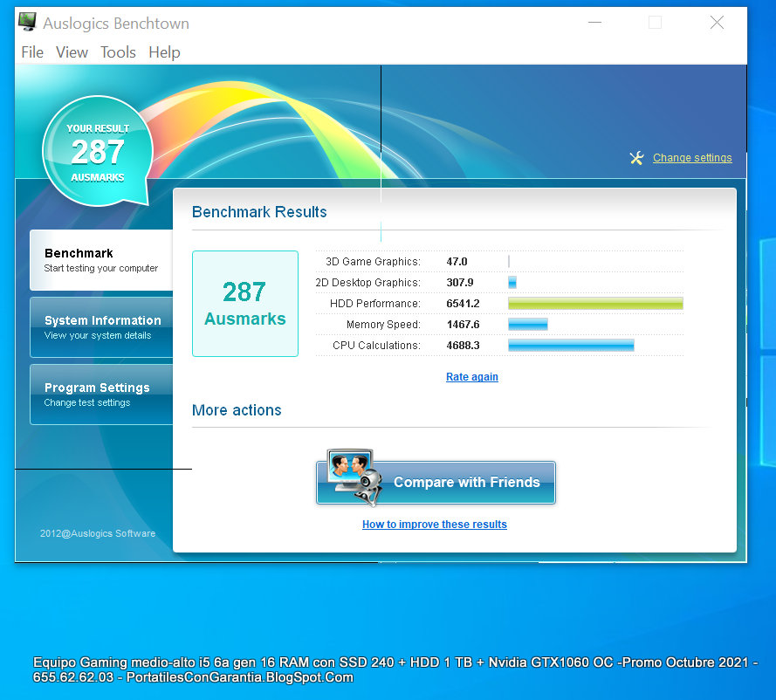Screen dimensions: 776x700
Task: Click the HDD Performance green bar
Action: (595, 303)
